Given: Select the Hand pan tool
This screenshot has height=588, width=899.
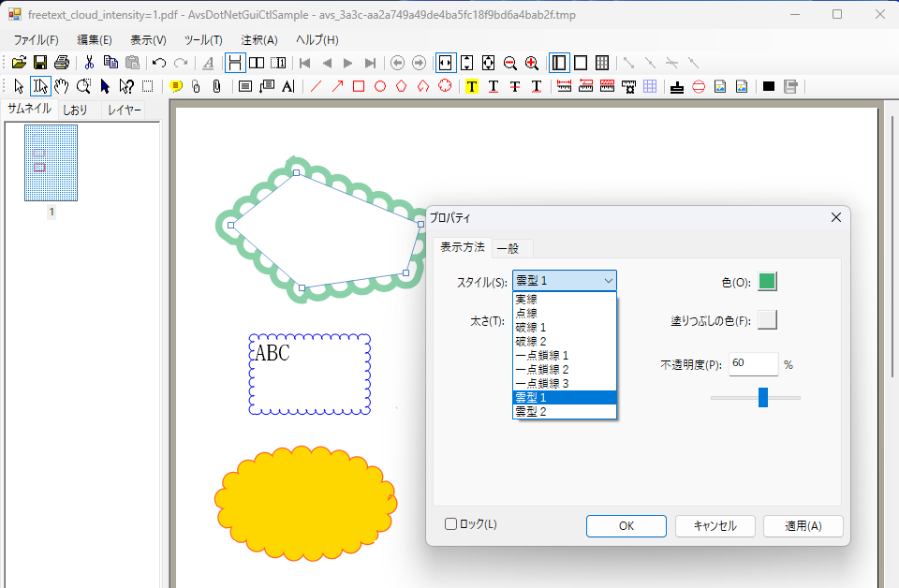Looking at the screenshot, I should click(x=62, y=86).
